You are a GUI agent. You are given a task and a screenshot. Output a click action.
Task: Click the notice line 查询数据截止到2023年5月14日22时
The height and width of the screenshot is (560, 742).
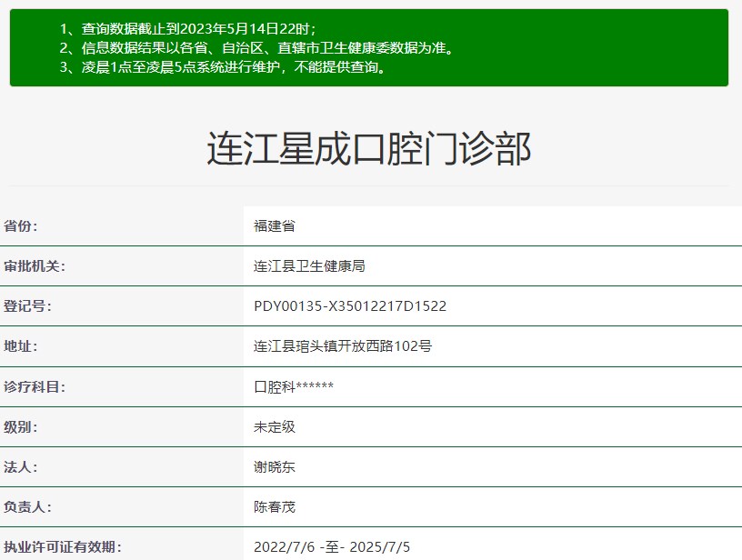pos(188,29)
